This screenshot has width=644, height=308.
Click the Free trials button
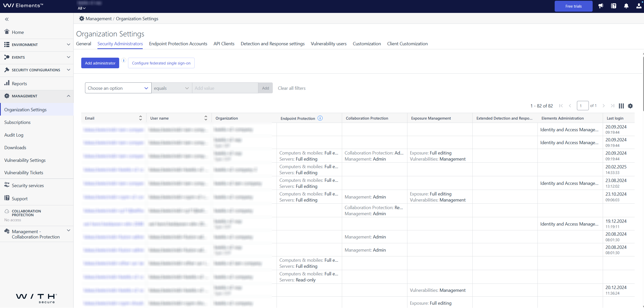(x=573, y=6)
